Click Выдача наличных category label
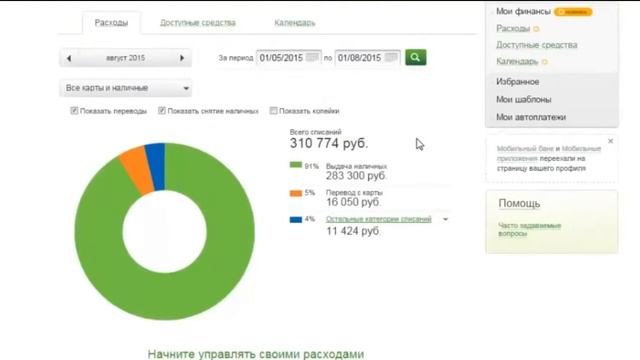The height and width of the screenshot is (360, 640). tap(356, 167)
